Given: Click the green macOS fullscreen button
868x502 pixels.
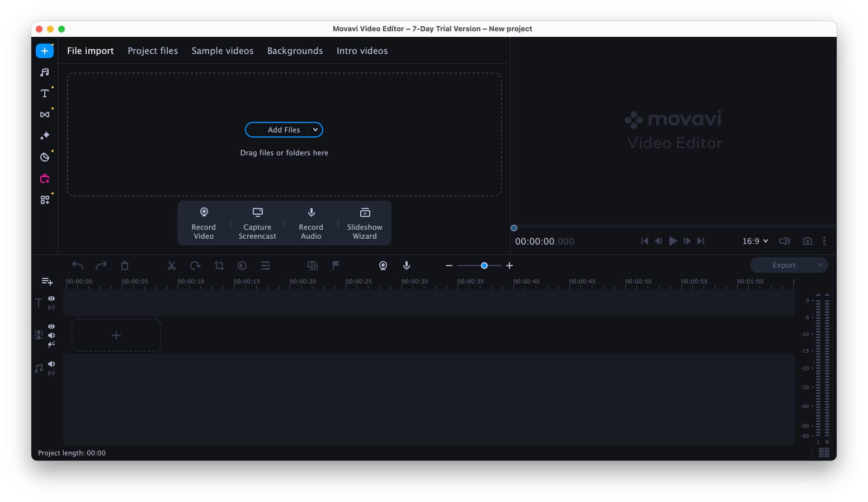Looking at the screenshot, I should (x=62, y=29).
